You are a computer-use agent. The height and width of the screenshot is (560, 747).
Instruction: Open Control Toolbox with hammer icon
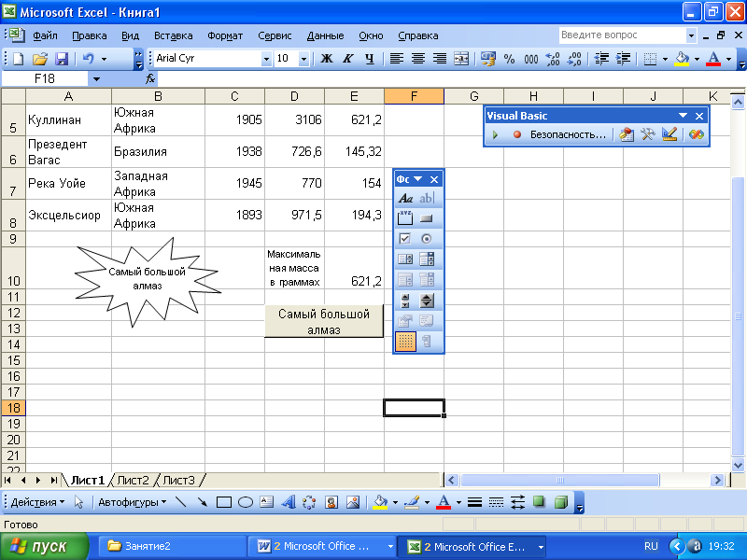tap(647, 134)
